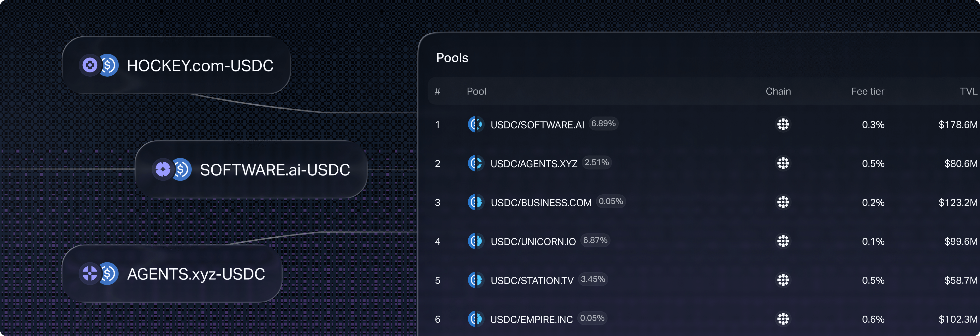
Task: Click the Pool column header
Action: pyautogui.click(x=476, y=91)
